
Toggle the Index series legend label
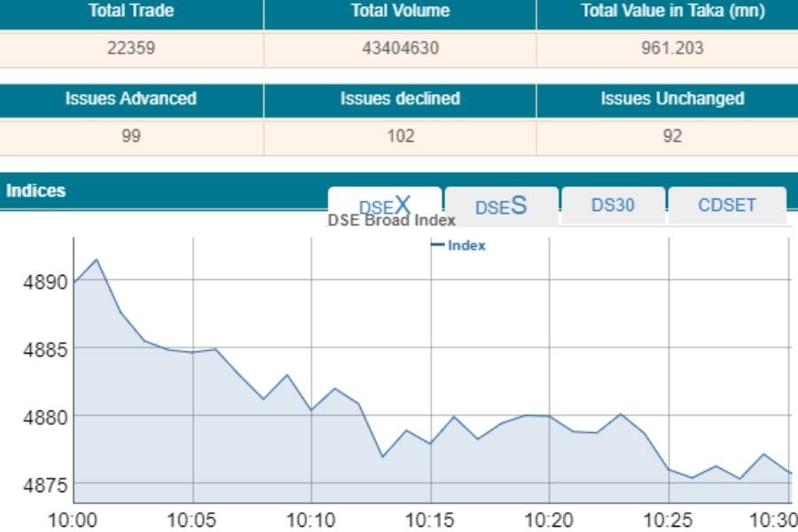click(466, 246)
